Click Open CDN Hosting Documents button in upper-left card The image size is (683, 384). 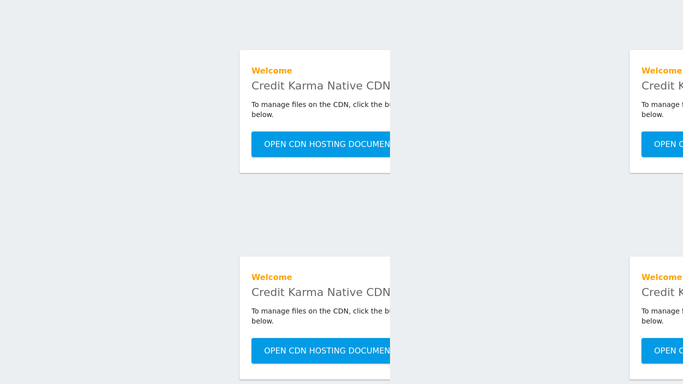coord(321,144)
